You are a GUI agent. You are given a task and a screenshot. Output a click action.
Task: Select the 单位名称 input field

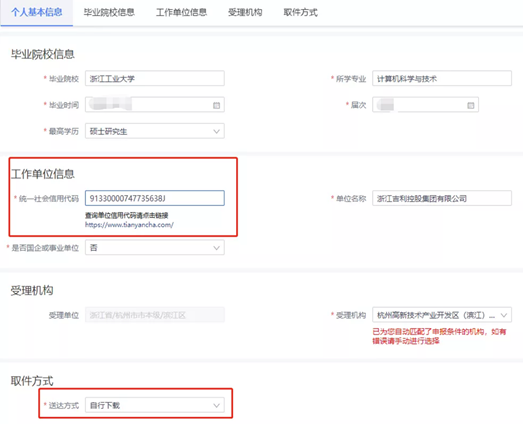(442, 198)
